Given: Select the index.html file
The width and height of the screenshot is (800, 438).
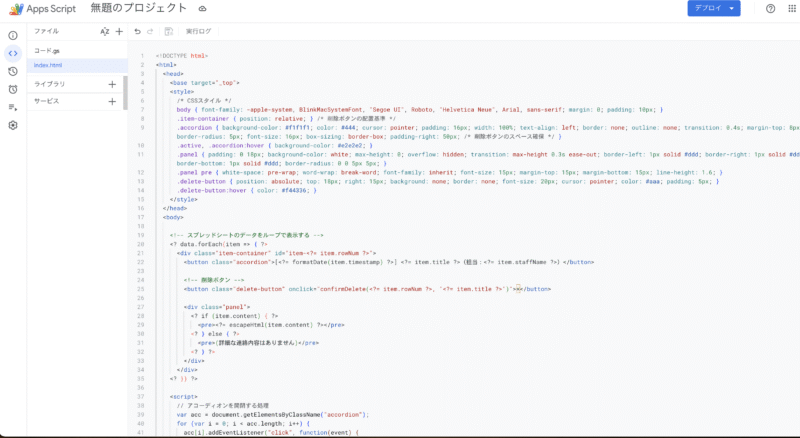Looking at the screenshot, I should (x=48, y=65).
